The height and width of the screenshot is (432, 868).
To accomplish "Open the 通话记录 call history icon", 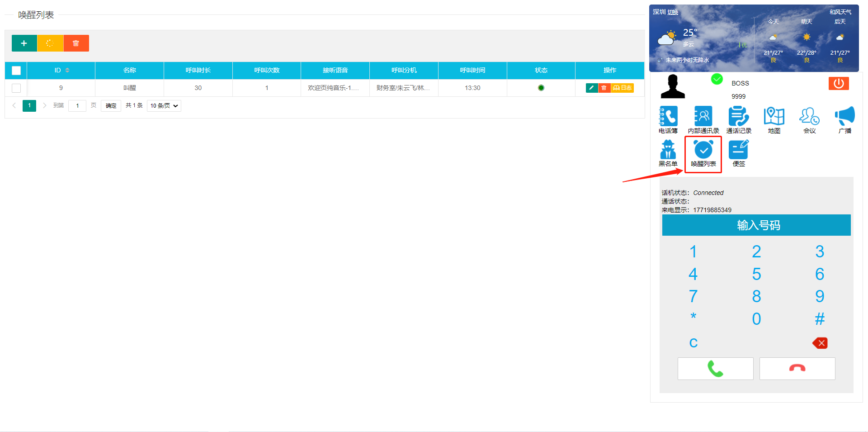I will point(738,117).
